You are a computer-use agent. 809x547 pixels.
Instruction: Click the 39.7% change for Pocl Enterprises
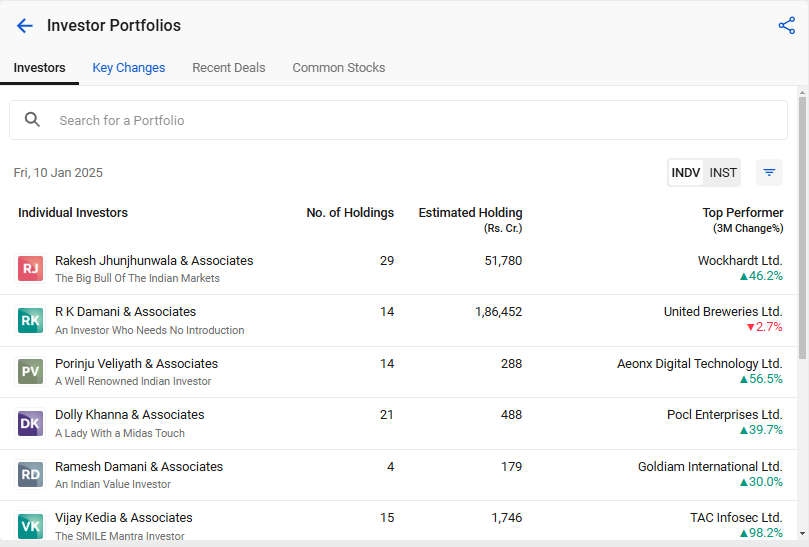pos(761,430)
